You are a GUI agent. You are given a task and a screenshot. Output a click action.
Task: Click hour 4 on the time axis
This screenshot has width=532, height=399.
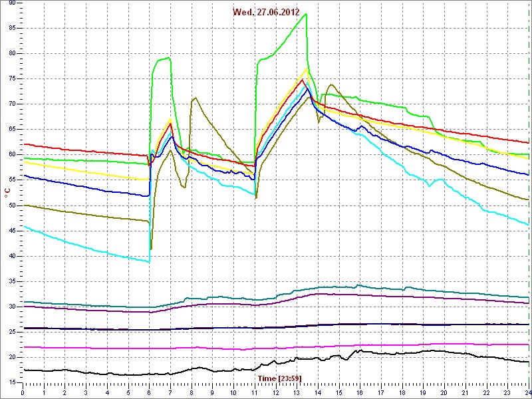pos(107,392)
